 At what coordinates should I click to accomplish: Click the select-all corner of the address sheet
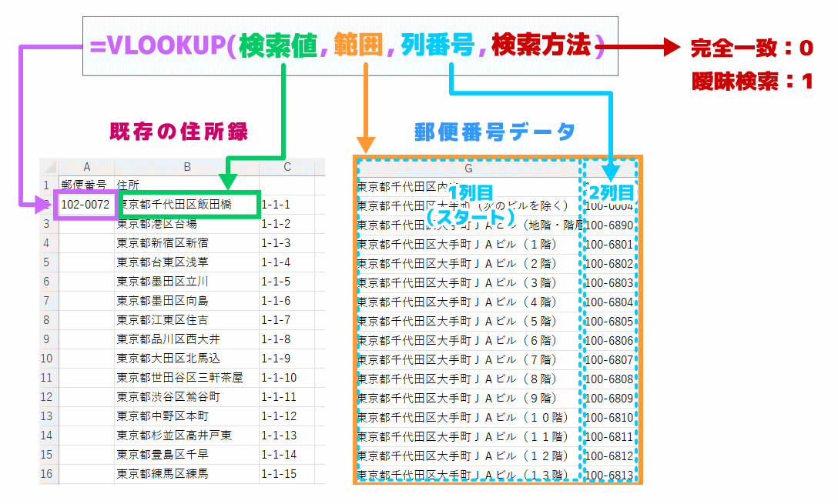coord(49,167)
